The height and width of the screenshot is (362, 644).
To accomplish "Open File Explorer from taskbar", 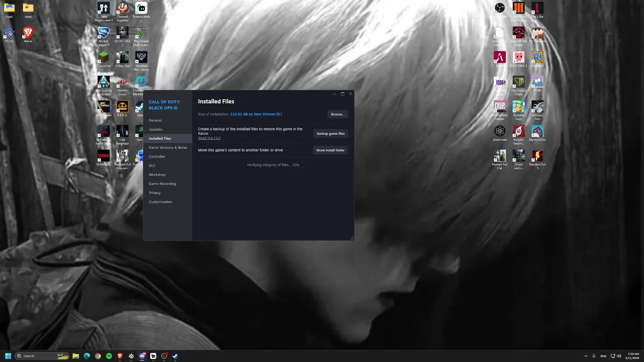I will point(75,356).
